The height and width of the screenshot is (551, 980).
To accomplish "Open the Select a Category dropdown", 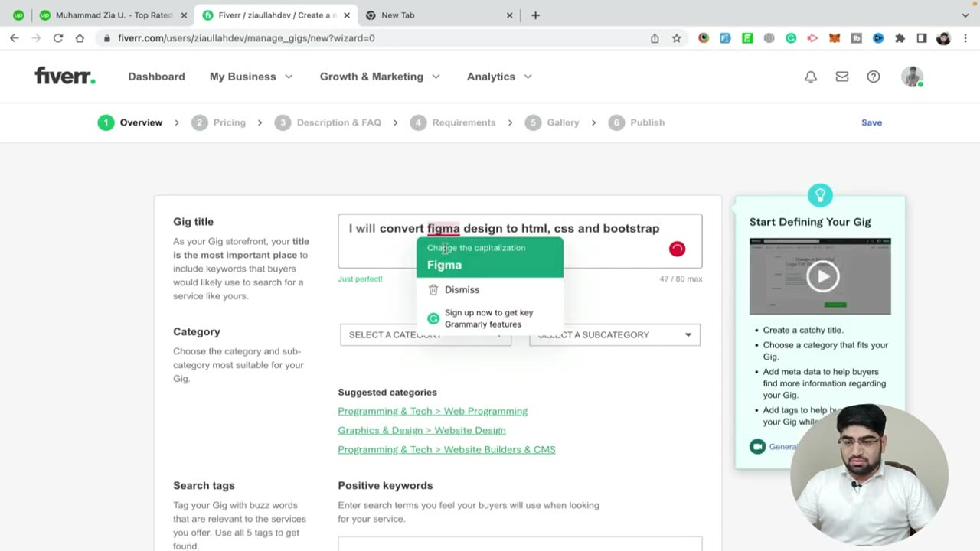I will click(426, 334).
